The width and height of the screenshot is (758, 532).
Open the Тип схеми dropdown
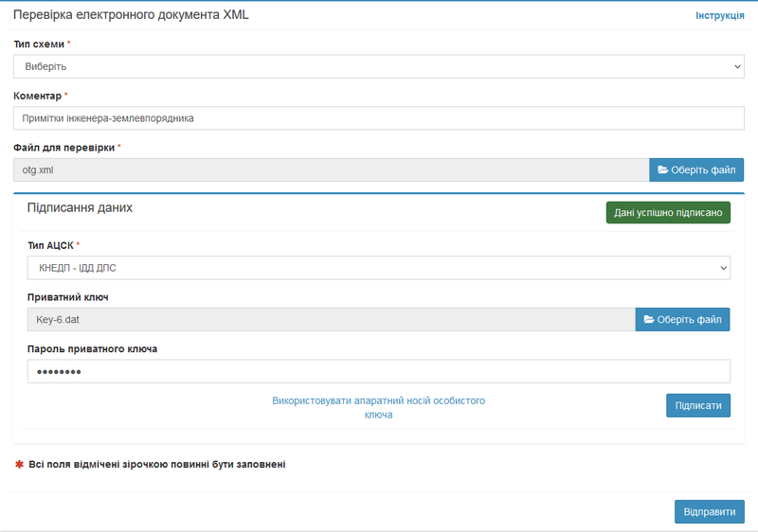(378, 66)
